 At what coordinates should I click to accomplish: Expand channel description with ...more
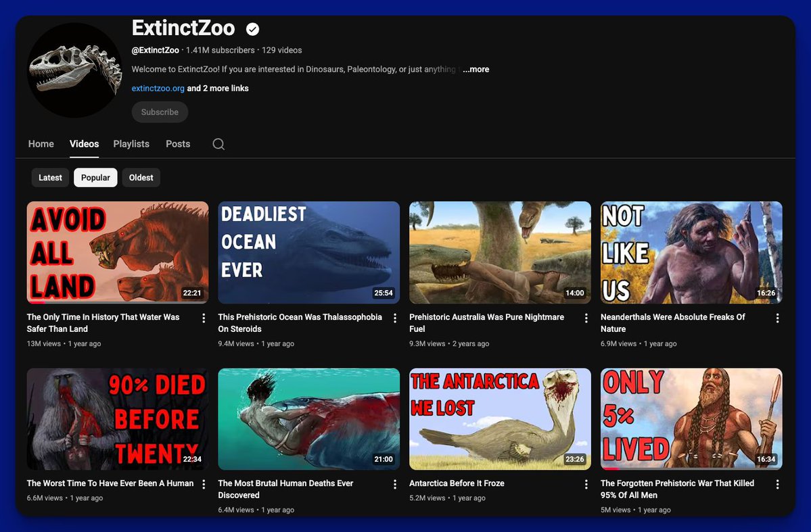[x=476, y=69]
